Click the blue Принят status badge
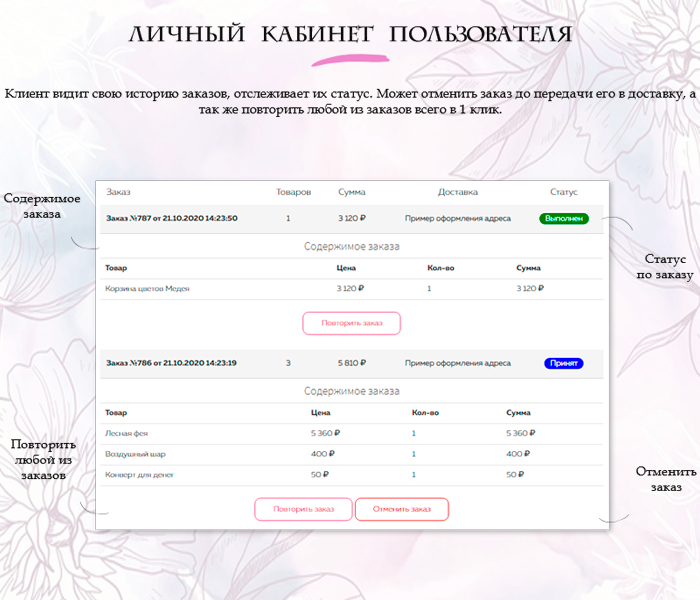Screen dimensions: 700x600 tap(564, 363)
